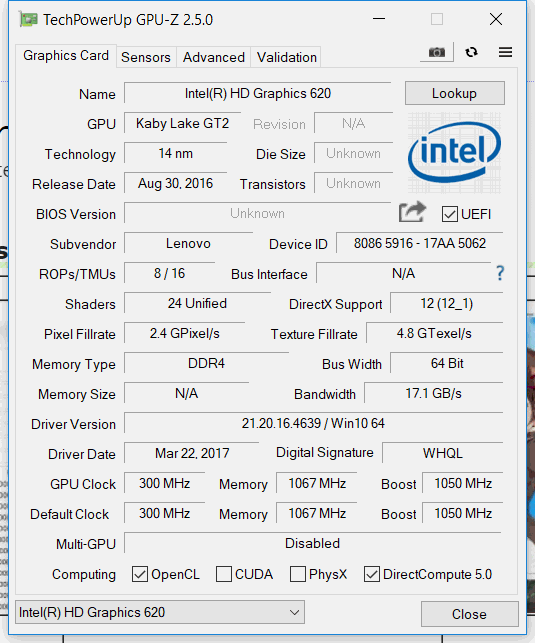
Task: Click the Default Clock row Boost 1050 MHz
Action: point(463,513)
